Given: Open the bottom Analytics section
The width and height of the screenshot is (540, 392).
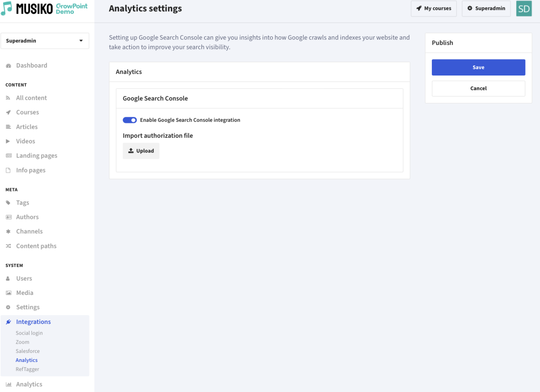Looking at the screenshot, I should pos(30,384).
